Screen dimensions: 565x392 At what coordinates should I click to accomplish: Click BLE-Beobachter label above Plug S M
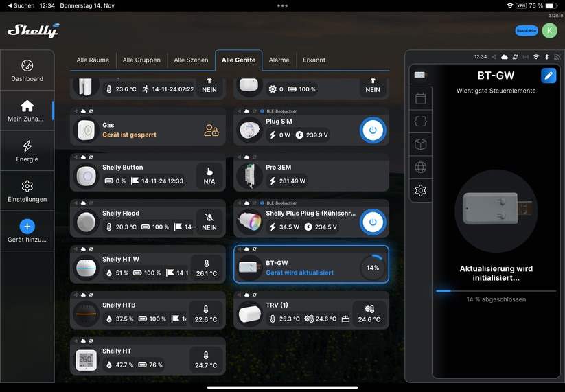tap(281, 111)
